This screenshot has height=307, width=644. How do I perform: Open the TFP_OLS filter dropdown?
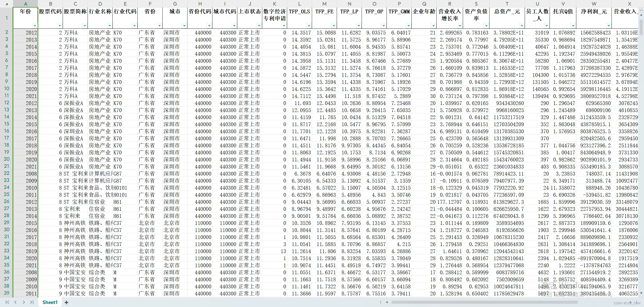[309, 26]
